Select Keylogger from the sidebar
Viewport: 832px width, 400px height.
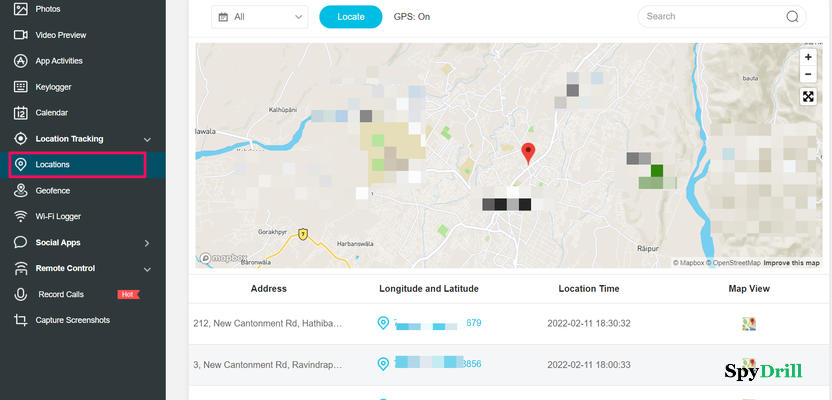(x=53, y=87)
